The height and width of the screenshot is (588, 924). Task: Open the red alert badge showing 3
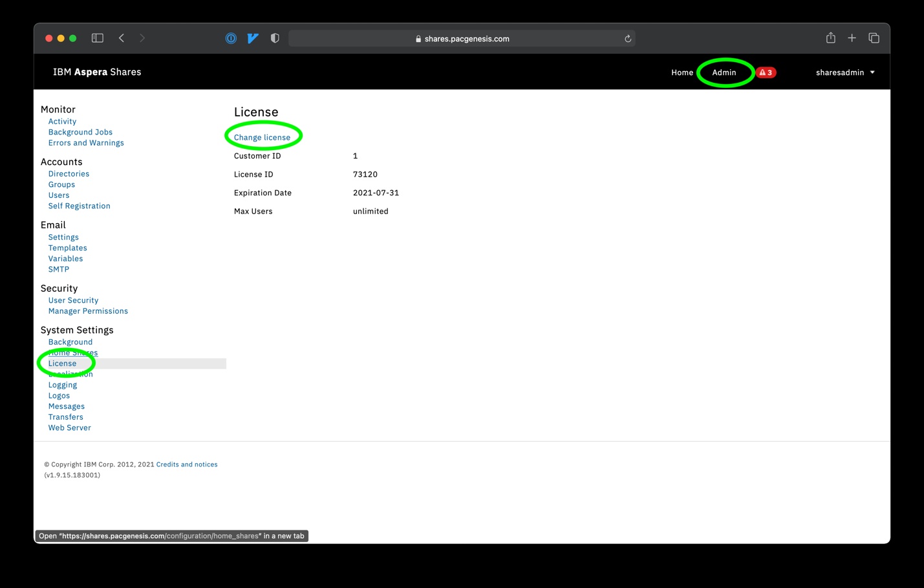click(x=766, y=72)
